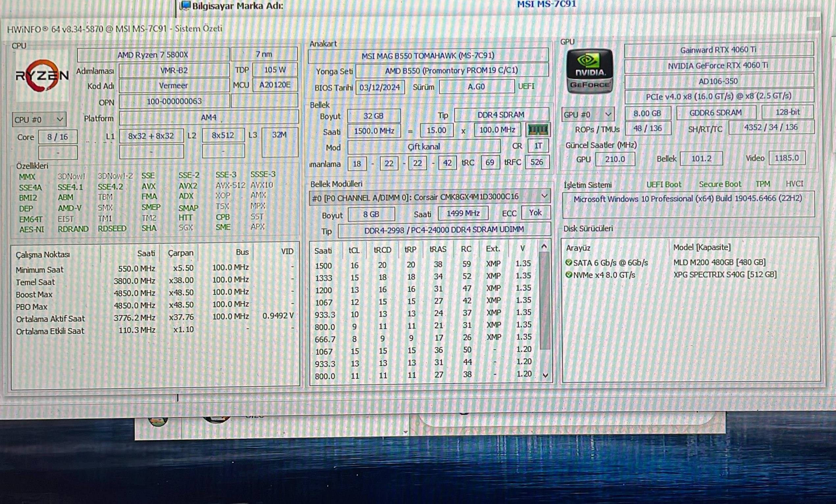Click the VMR-B2 stepping value
Viewport: 836px width, 504px height.
click(174, 70)
